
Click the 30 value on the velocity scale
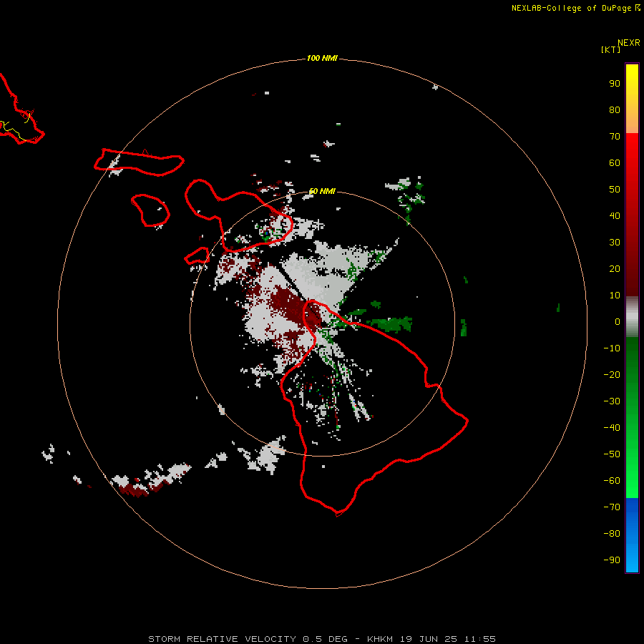click(x=615, y=243)
